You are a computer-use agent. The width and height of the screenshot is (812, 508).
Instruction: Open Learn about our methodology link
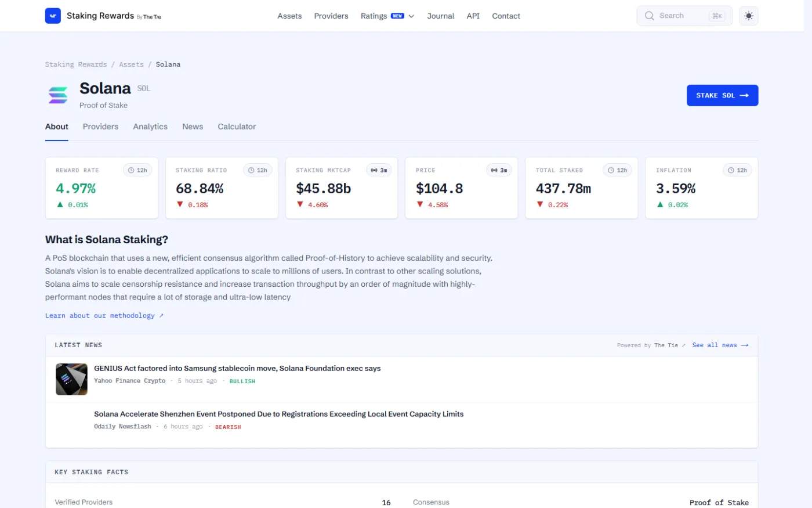pos(104,316)
